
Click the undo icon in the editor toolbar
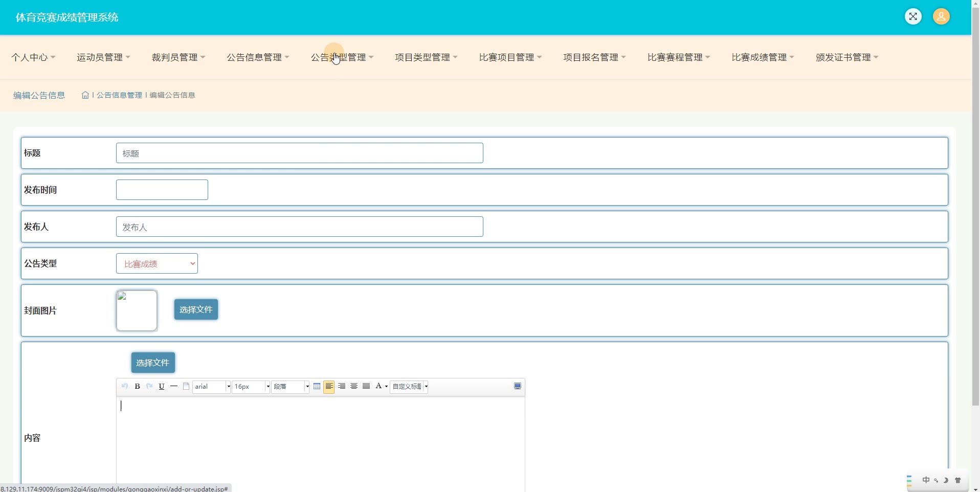[x=124, y=386]
